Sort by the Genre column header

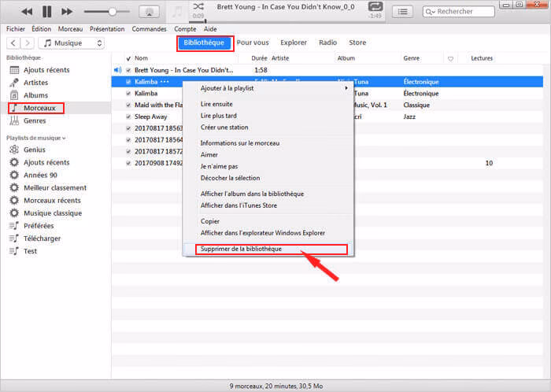point(412,58)
